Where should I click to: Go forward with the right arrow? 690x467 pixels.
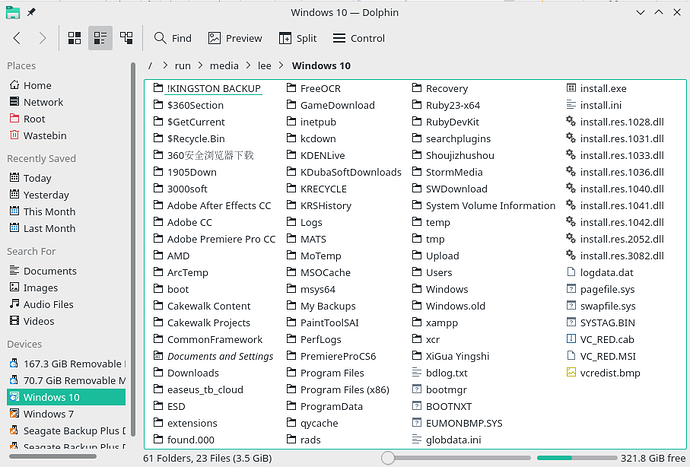pyautogui.click(x=42, y=38)
